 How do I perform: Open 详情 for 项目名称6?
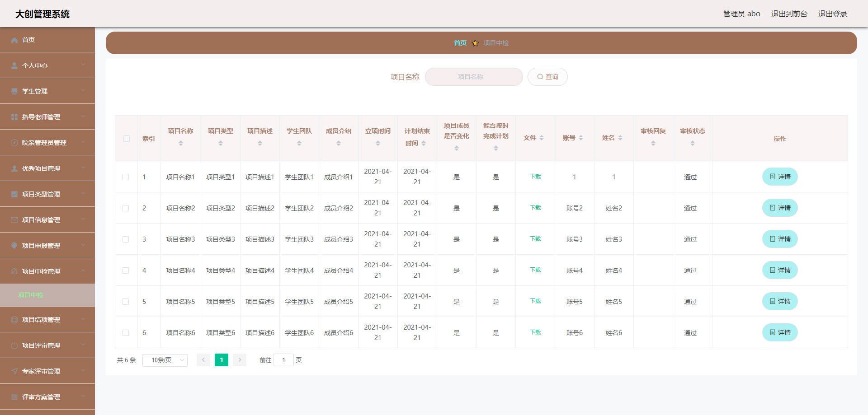780,332
